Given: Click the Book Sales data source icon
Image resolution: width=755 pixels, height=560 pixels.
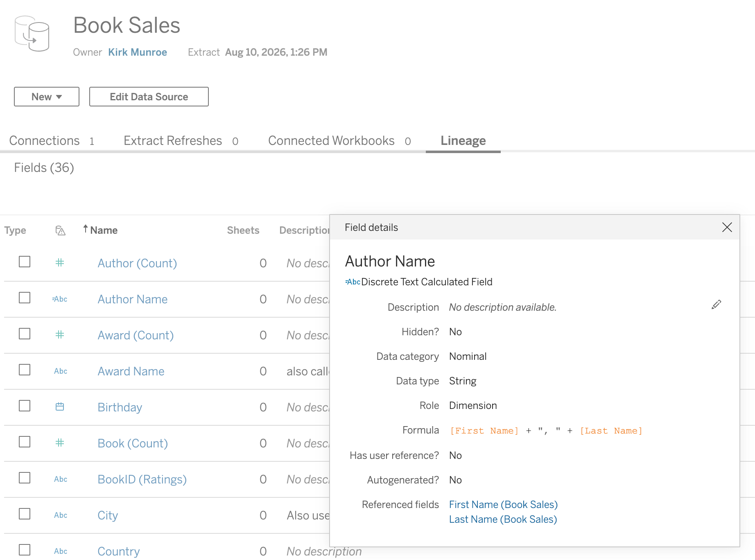Looking at the screenshot, I should point(32,34).
